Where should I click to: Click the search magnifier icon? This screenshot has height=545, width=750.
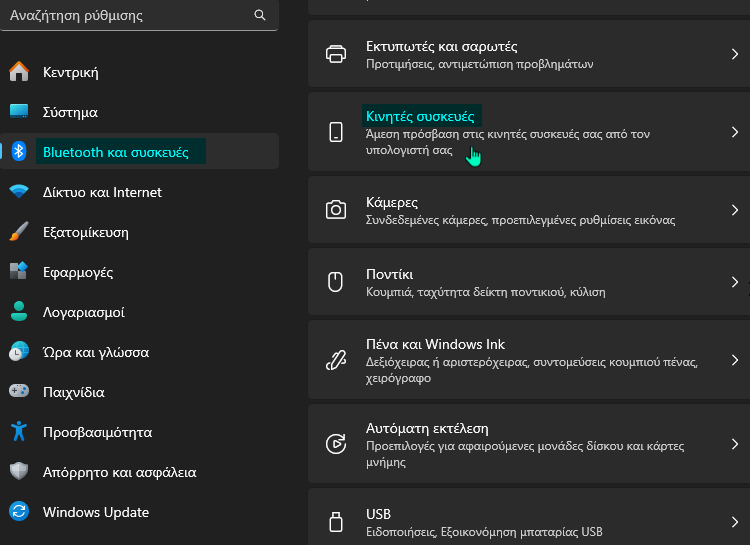pyautogui.click(x=260, y=15)
